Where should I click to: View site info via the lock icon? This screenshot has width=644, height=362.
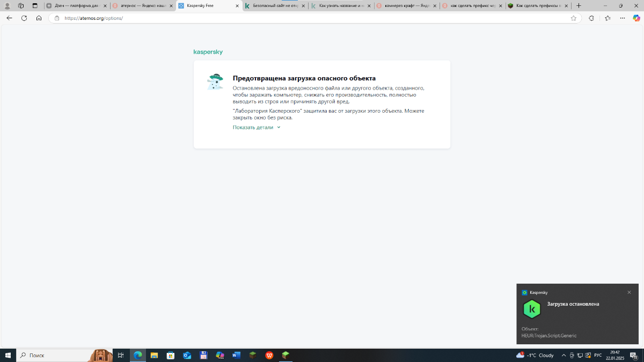pos(57,18)
